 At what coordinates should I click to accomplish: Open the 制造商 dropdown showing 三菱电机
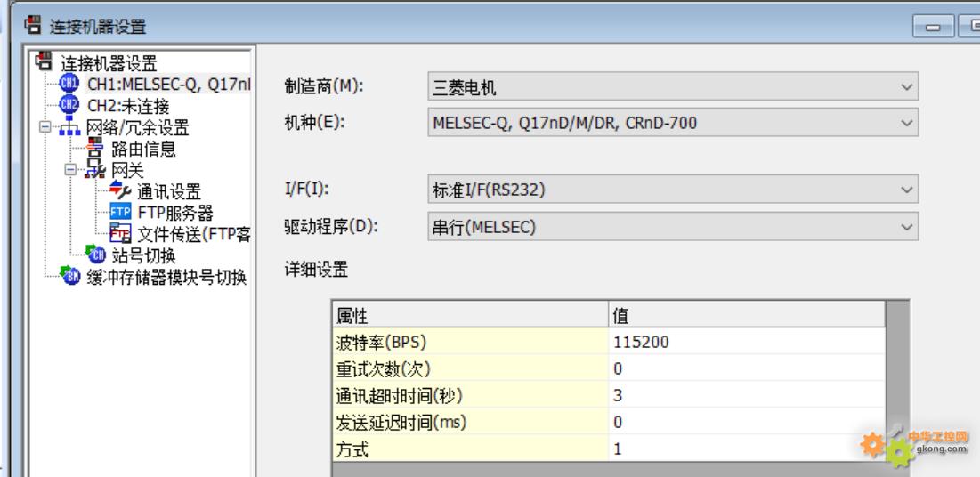(673, 86)
